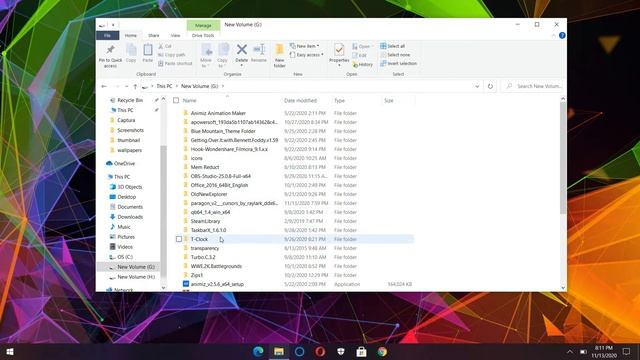640x360 pixels.
Task: Open Microsoft Edge from the taskbar
Action: click(258, 351)
